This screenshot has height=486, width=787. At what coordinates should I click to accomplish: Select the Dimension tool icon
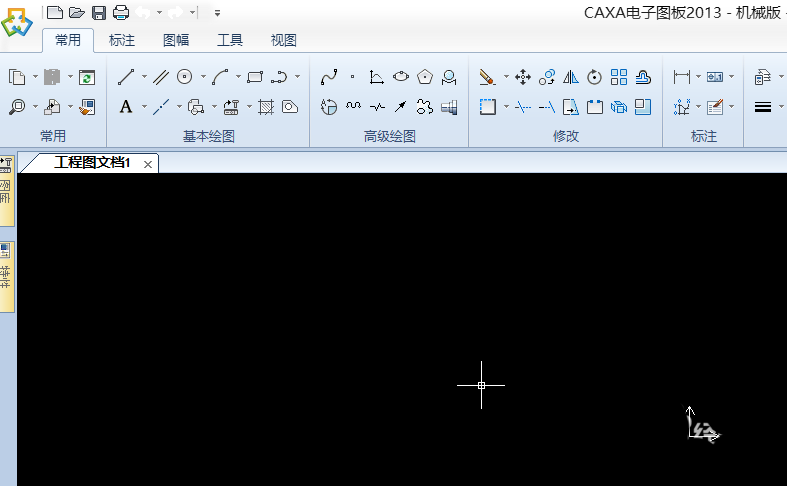(682, 77)
